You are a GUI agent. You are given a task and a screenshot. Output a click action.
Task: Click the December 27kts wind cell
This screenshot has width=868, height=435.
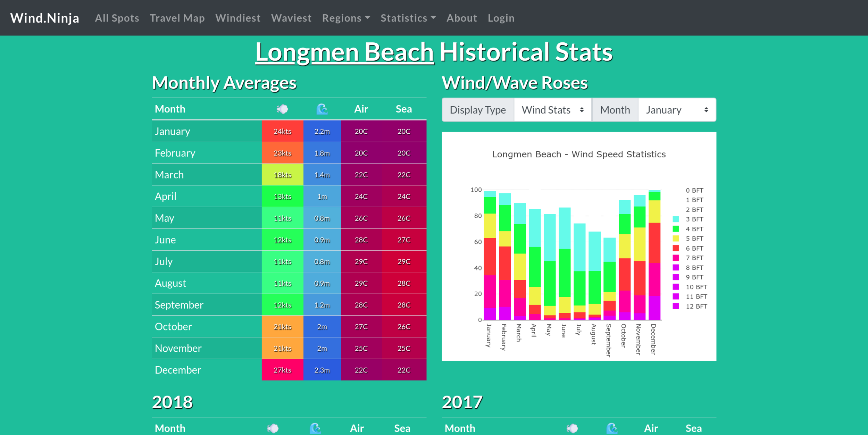pos(282,370)
